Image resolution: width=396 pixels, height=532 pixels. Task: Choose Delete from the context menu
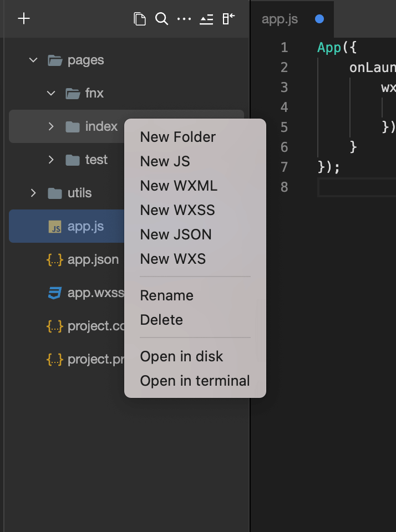pyautogui.click(x=161, y=320)
